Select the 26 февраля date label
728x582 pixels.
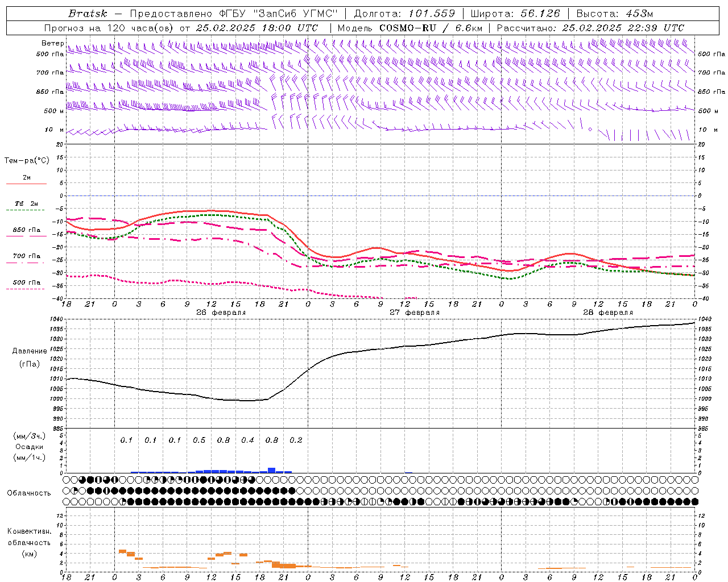(221, 313)
